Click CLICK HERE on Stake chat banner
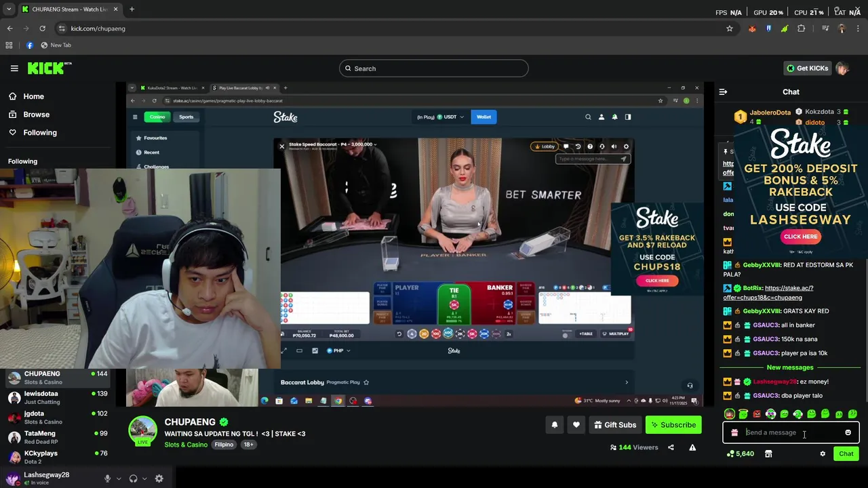Viewport: 868px width, 488px height. click(x=800, y=237)
